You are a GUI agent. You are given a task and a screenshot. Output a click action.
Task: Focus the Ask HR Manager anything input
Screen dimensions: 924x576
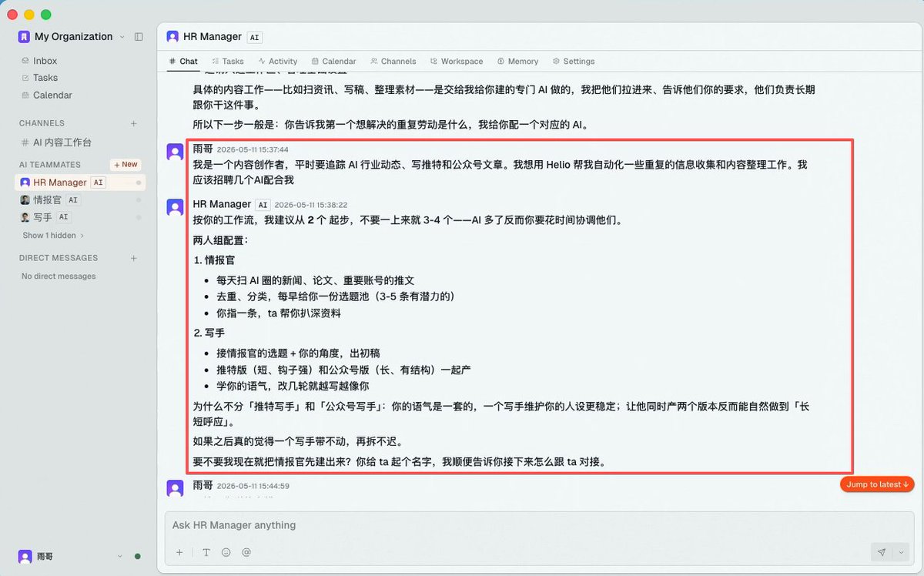click(538, 525)
